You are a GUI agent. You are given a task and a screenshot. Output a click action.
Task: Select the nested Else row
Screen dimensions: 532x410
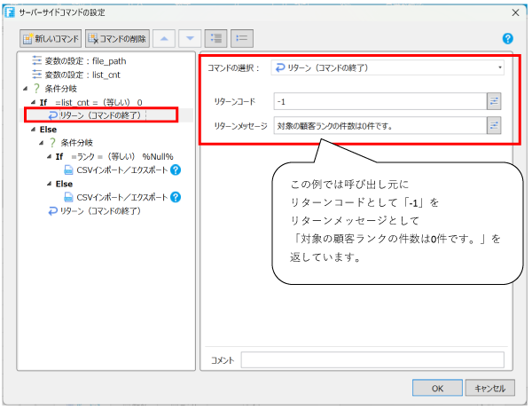[x=64, y=184]
